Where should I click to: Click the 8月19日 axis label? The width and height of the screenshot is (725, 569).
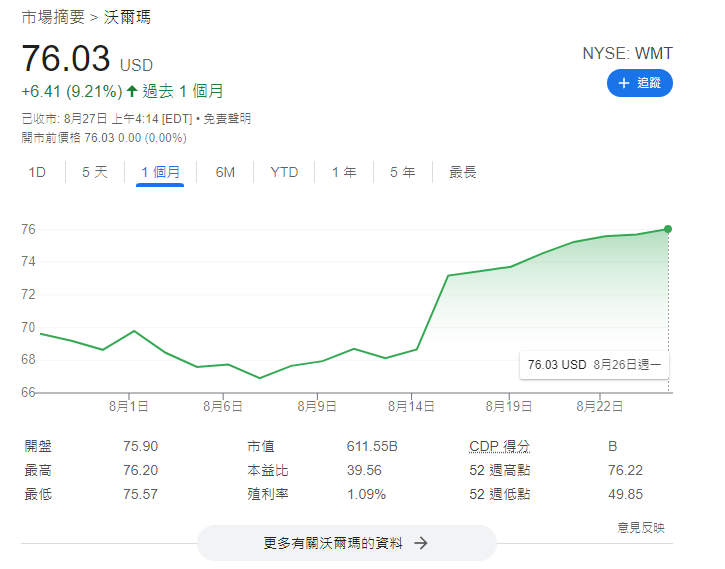(x=509, y=406)
